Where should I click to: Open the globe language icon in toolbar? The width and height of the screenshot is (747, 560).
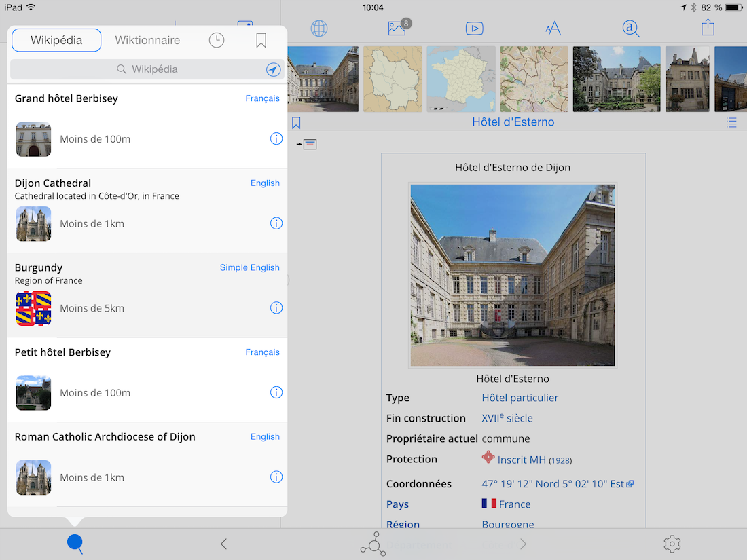click(x=319, y=29)
